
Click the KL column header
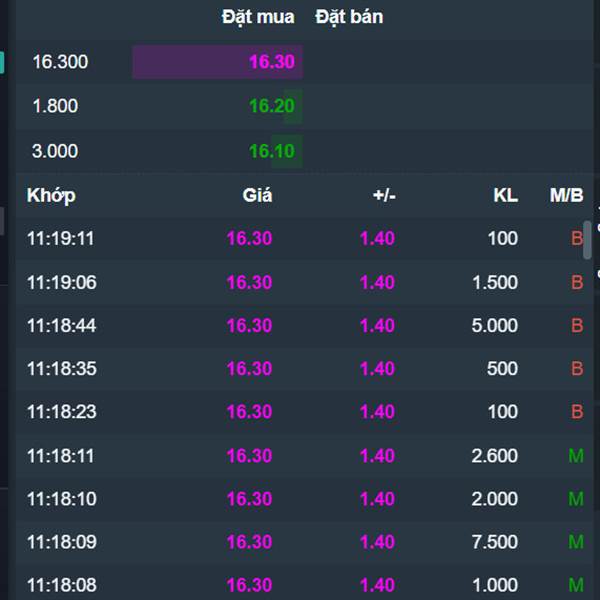505,195
